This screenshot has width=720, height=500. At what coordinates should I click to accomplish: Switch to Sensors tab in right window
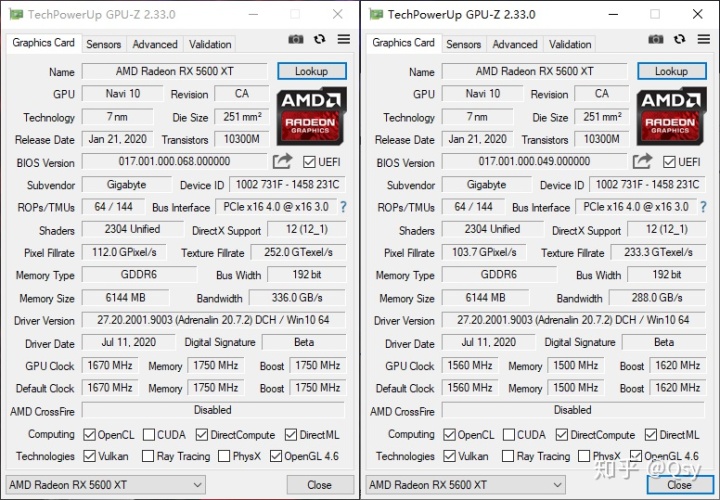(464, 44)
